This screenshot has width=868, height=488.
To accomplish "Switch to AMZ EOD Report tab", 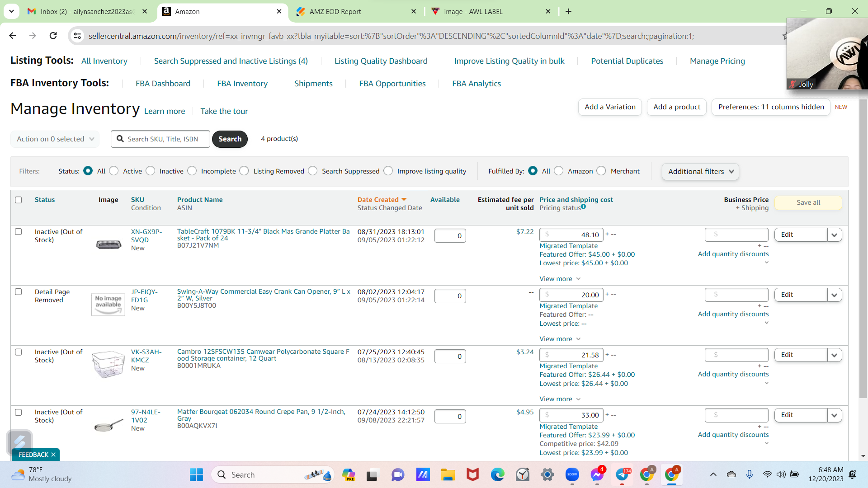I will (x=356, y=11).
